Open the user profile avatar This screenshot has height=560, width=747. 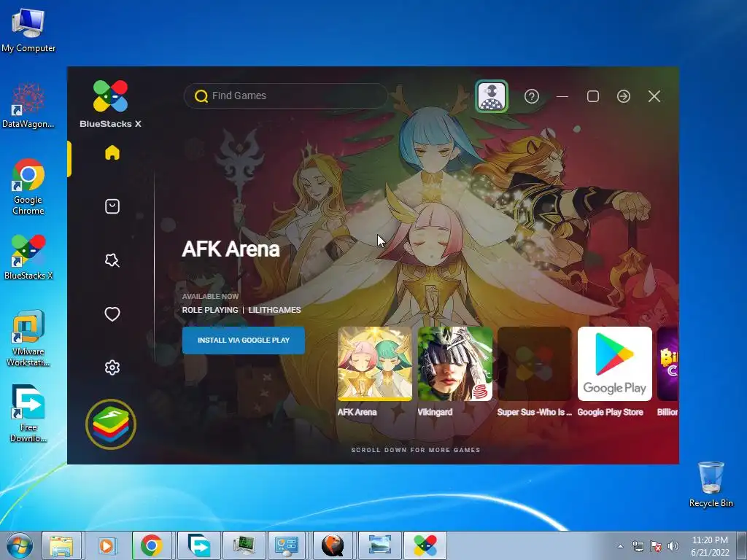pos(492,97)
